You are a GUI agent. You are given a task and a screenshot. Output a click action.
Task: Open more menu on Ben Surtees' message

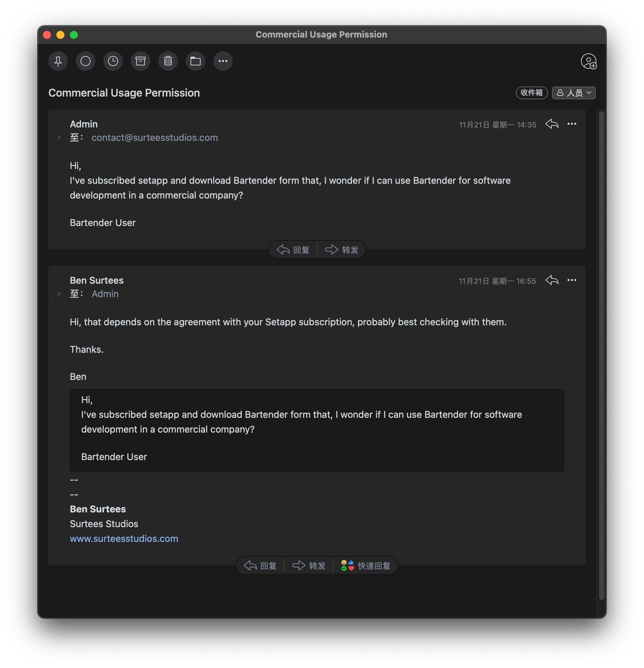click(x=572, y=280)
